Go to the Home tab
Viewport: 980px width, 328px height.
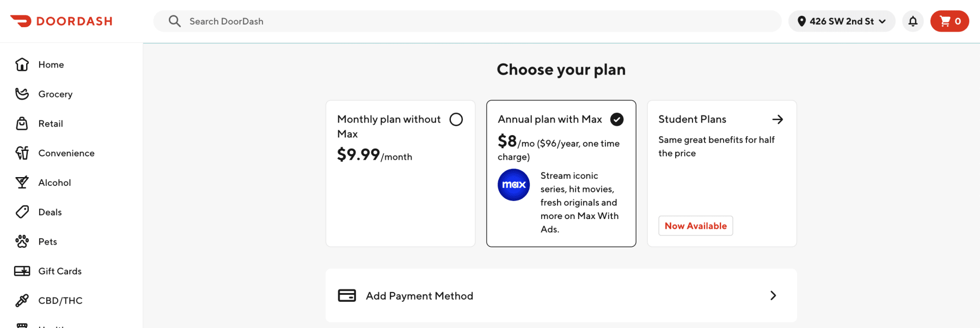coord(51,64)
